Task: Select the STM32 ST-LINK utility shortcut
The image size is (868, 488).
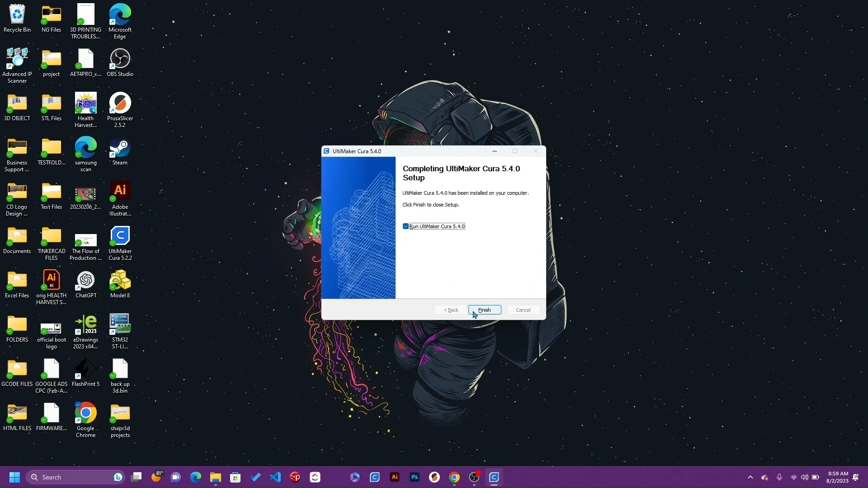Action: click(120, 331)
